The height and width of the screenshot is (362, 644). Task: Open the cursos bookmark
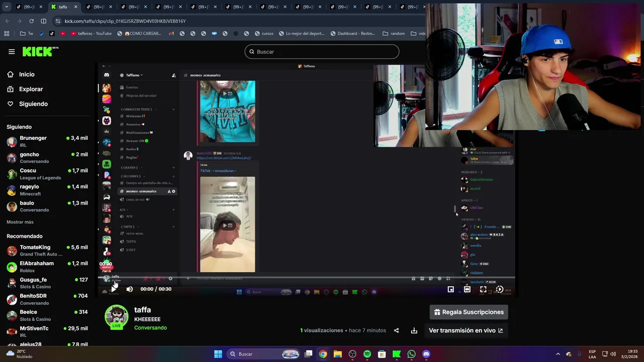264,34
